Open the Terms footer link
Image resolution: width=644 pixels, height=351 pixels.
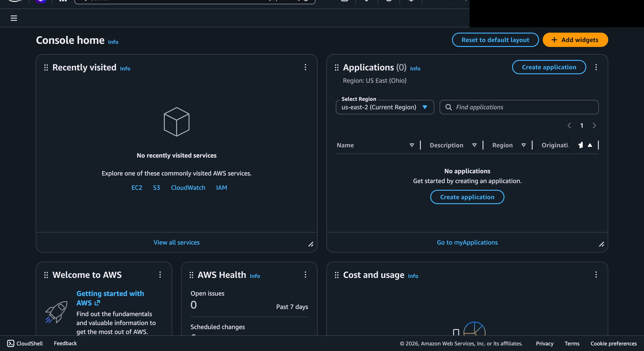[572, 344]
